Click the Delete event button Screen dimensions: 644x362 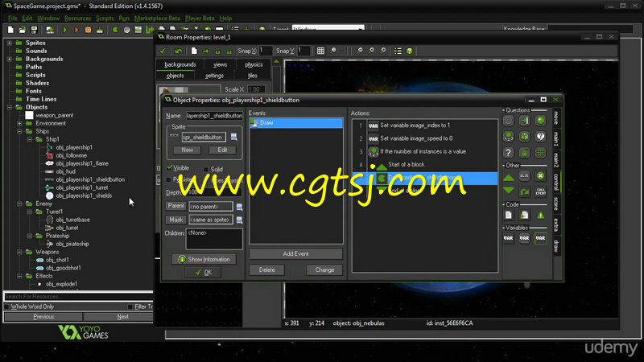point(267,270)
